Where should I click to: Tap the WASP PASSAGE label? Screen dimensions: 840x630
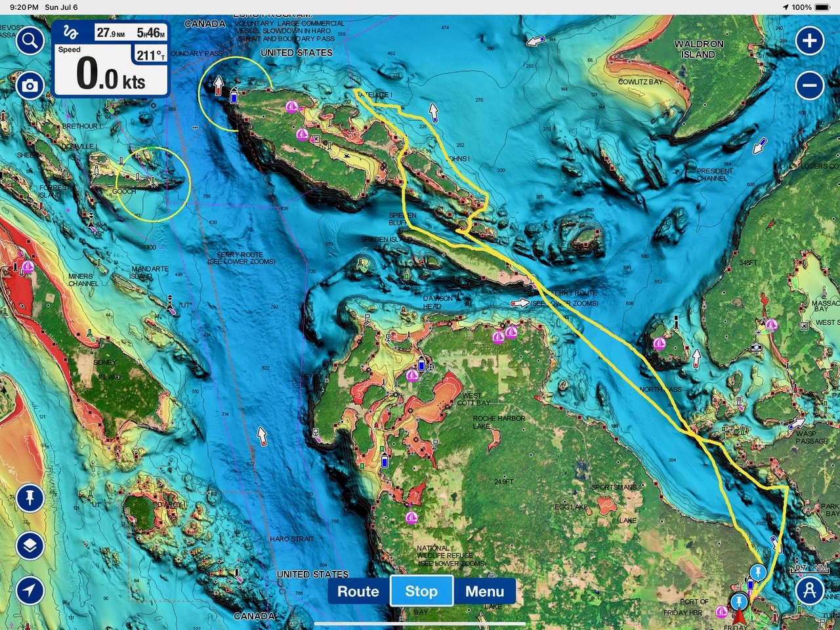(x=812, y=437)
